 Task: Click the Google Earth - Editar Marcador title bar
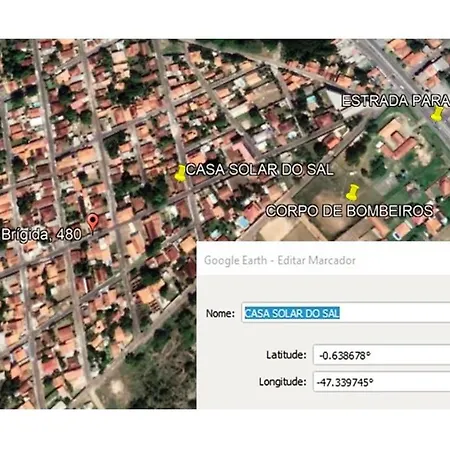[323, 260]
